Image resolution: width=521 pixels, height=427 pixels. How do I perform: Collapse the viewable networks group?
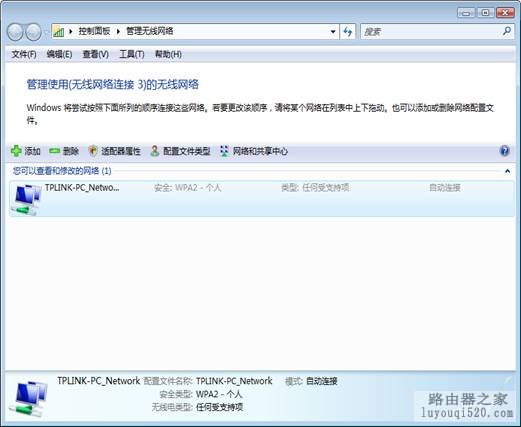tap(507, 171)
